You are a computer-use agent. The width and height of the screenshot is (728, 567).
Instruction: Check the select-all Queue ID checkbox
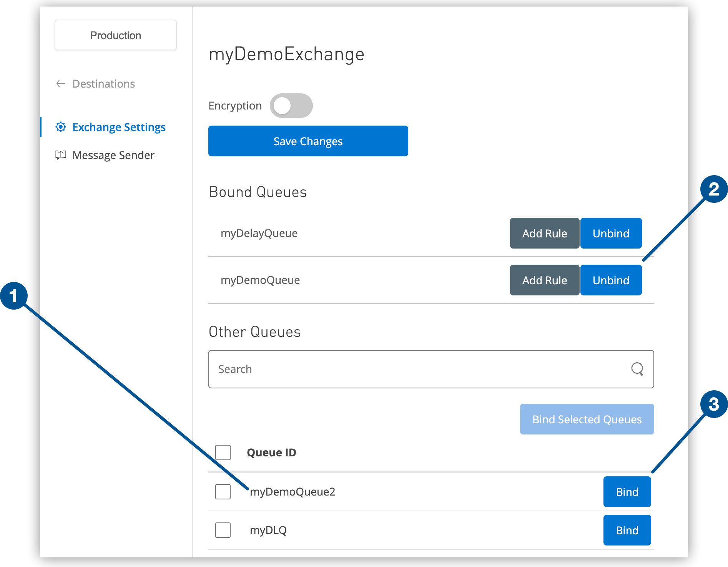(223, 452)
